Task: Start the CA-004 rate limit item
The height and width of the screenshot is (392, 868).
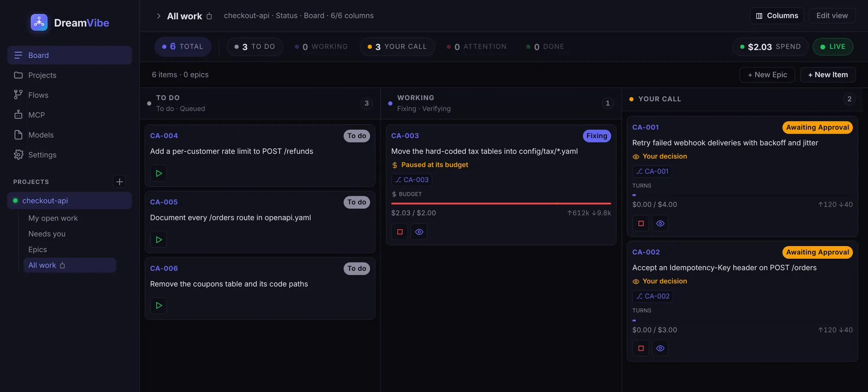Action: (158, 173)
